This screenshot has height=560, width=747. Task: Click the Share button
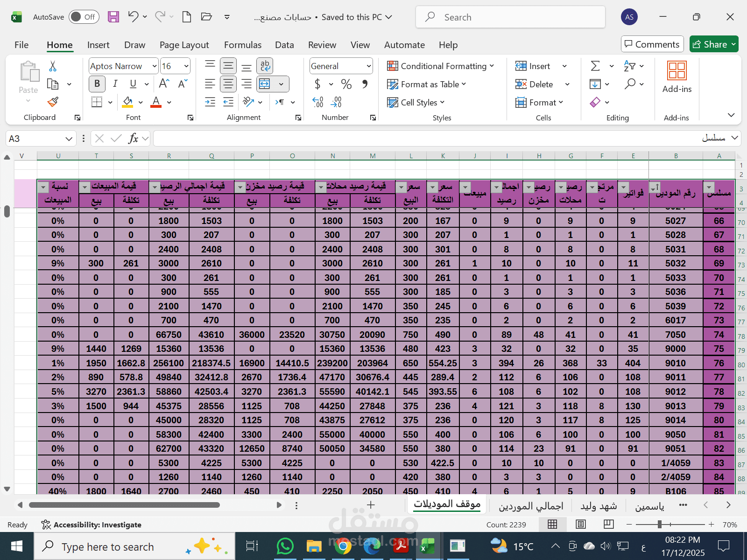[x=714, y=44]
